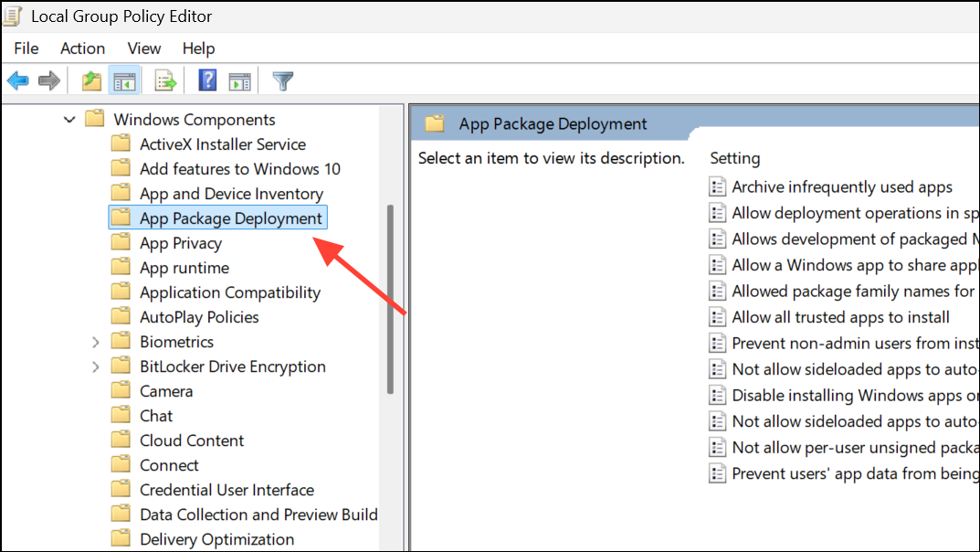Select App Package Deployment in tree

[217, 218]
